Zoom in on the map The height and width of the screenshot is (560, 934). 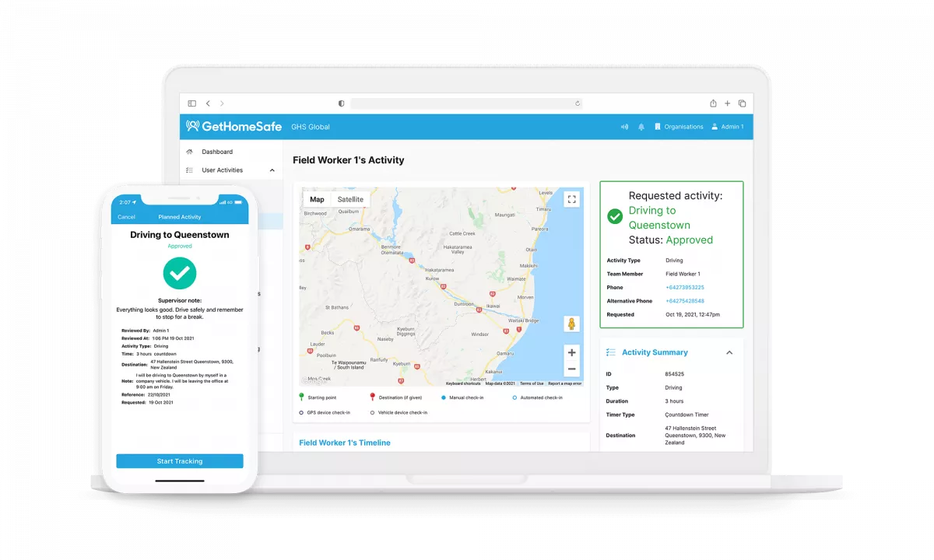click(572, 352)
